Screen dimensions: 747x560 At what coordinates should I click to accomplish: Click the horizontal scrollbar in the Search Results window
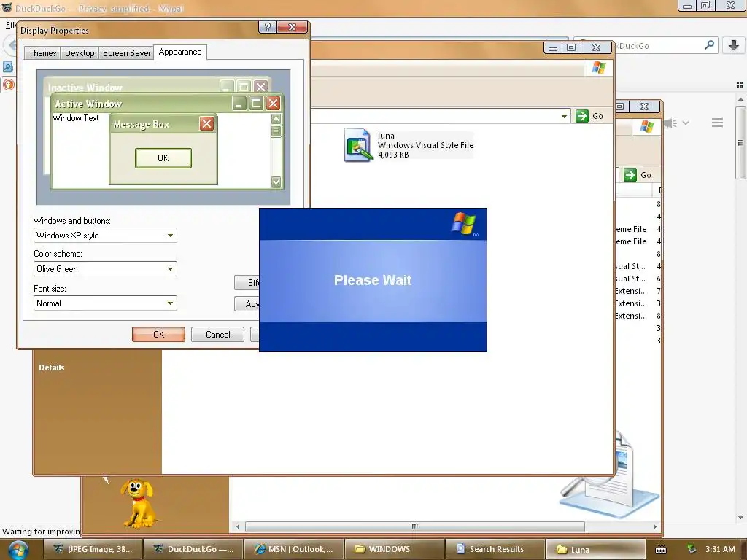[x=414, y=526]
